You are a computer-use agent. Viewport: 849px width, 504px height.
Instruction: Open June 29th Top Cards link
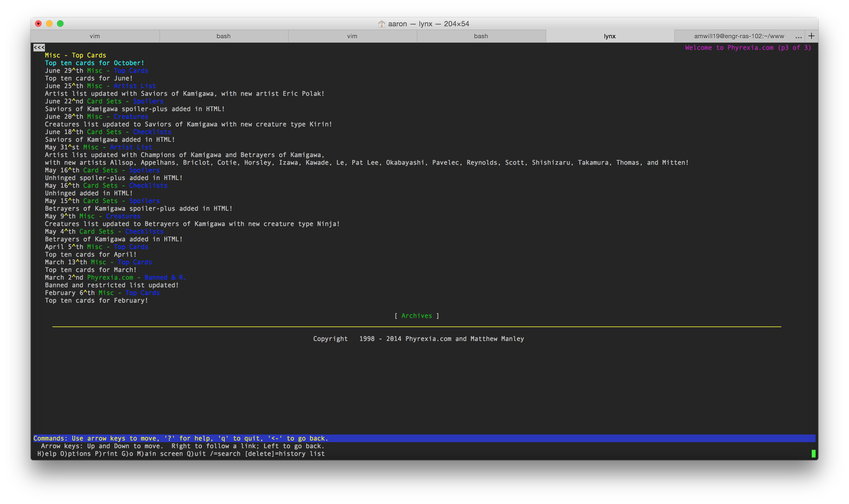(131, 71)
